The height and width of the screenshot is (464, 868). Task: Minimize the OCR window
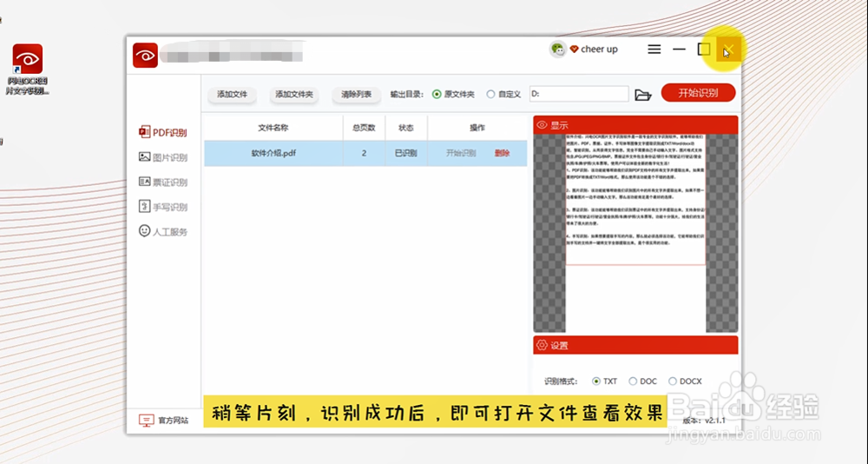point(680,50)
